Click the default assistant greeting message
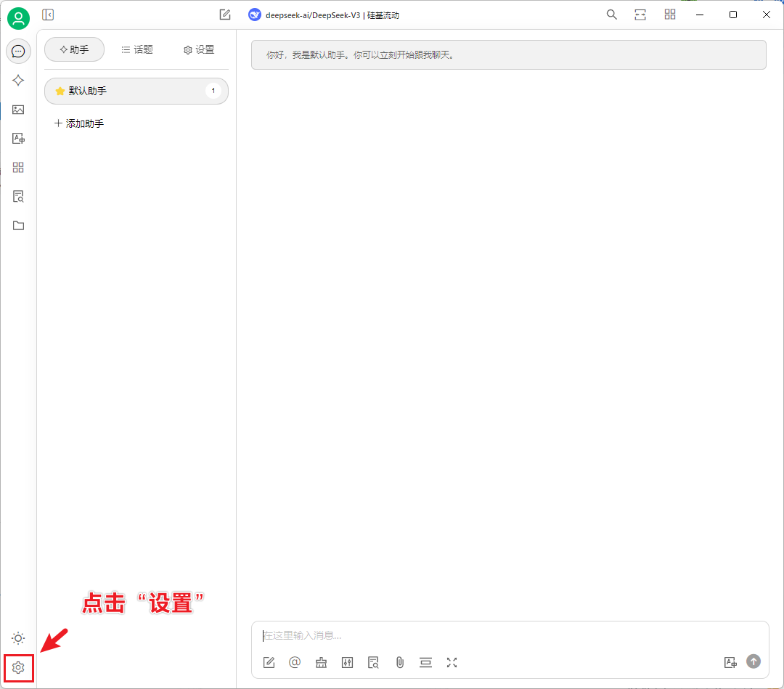The height and width of the screenshot is (689, 784). 509,55
